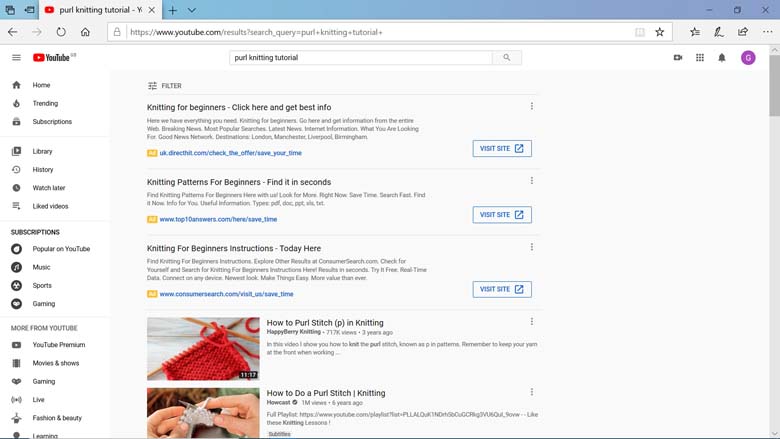Image resolution: width=780 pixels, height=439 pixels.
Task: Select Liked videos in the sidebar
Action: [50, 206]
